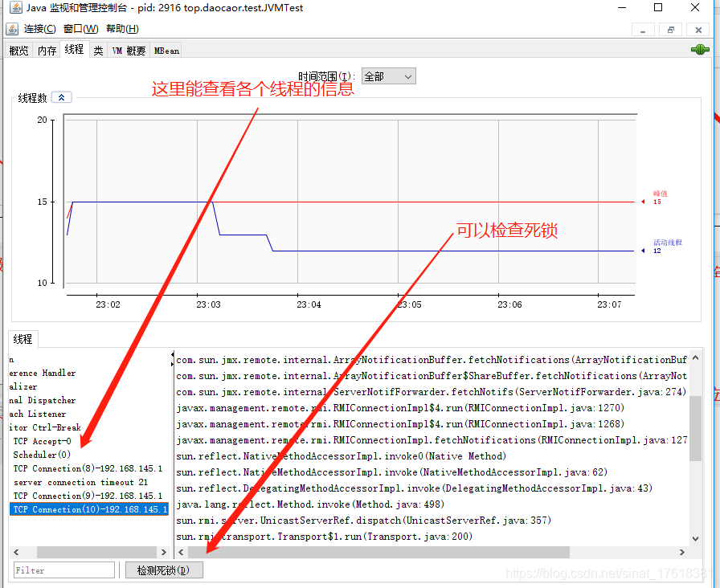Click stack trace scroll left arrow
The image size is (720, 588).
pos(181,552)
